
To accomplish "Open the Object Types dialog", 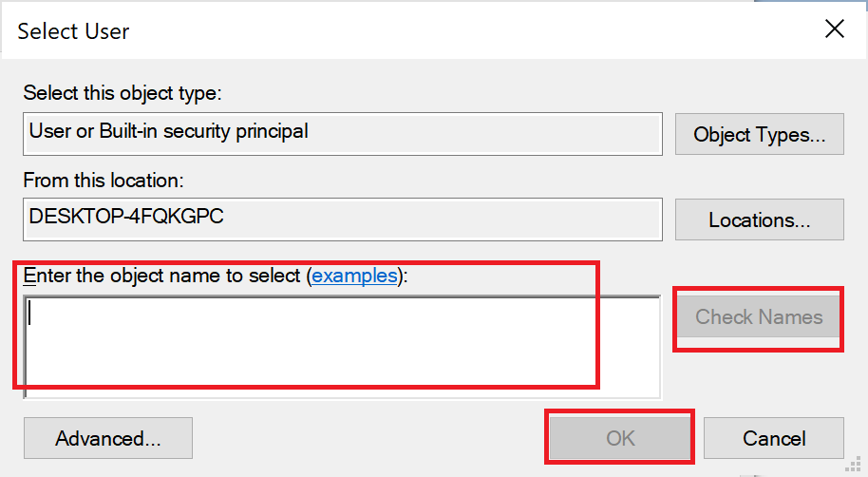I will point(759,134).
